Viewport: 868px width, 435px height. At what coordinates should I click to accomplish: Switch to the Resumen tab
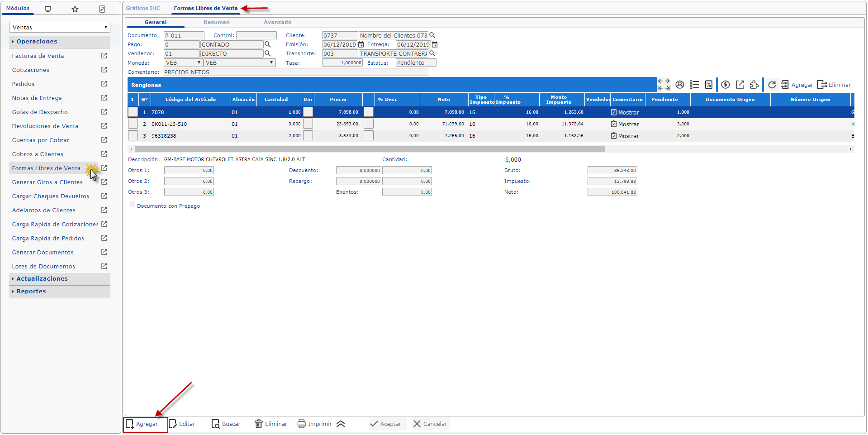coord(216,22)
